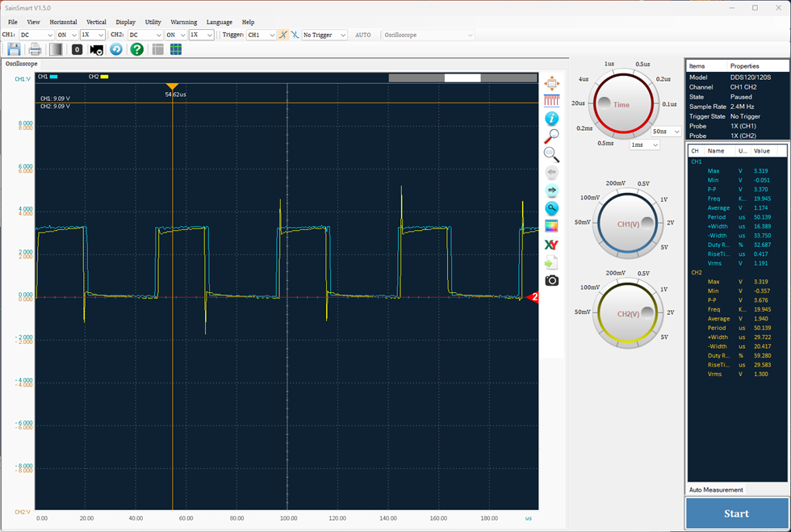Click the red magnifier zoom-in icon
The height and width of the screenshot is (532, 791).
tap(551, 136)
